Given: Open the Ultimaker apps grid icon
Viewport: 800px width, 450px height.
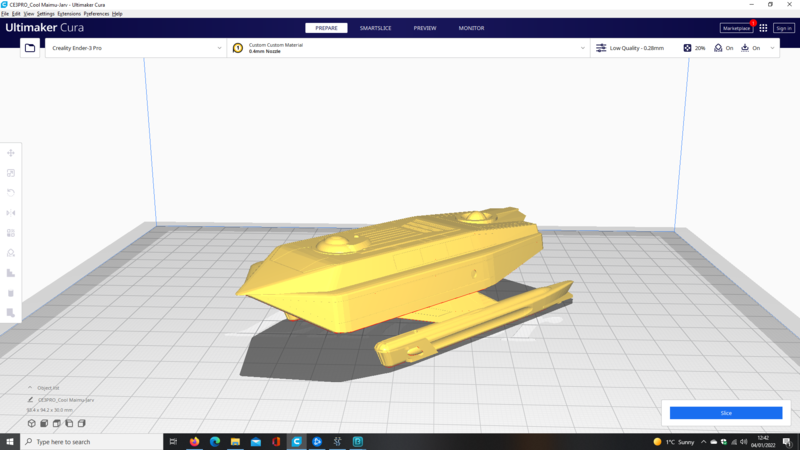Looking at the screenshot, I should pos(763,28).
